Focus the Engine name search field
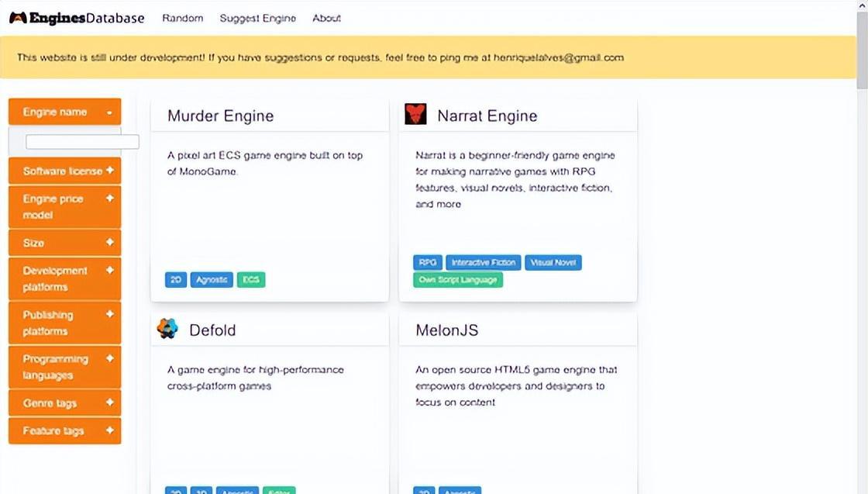This screenshot has width=868, height=494. coord(82,142)
